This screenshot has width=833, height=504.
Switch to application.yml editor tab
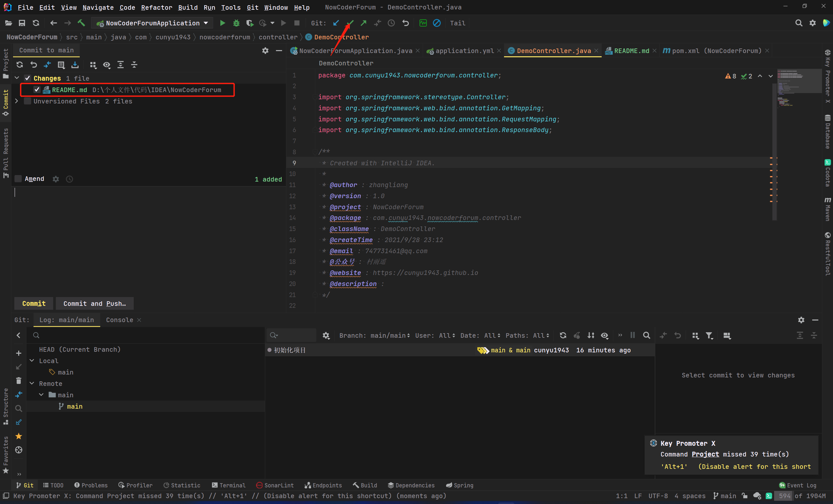(464, 51)
